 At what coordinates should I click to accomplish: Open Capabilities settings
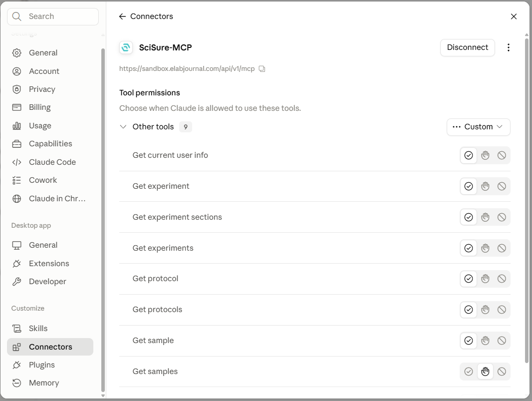click(x=50, y=144)
